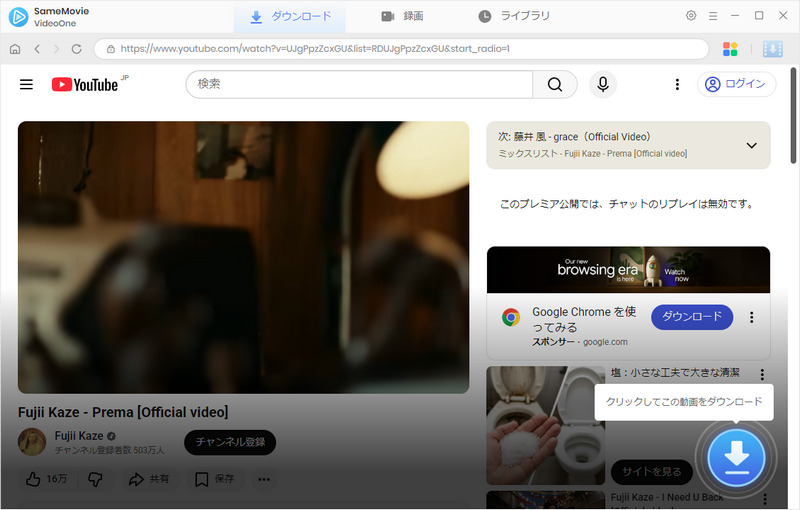Like the video with 16万 thumbs up
800x510 pixels.
46,479
